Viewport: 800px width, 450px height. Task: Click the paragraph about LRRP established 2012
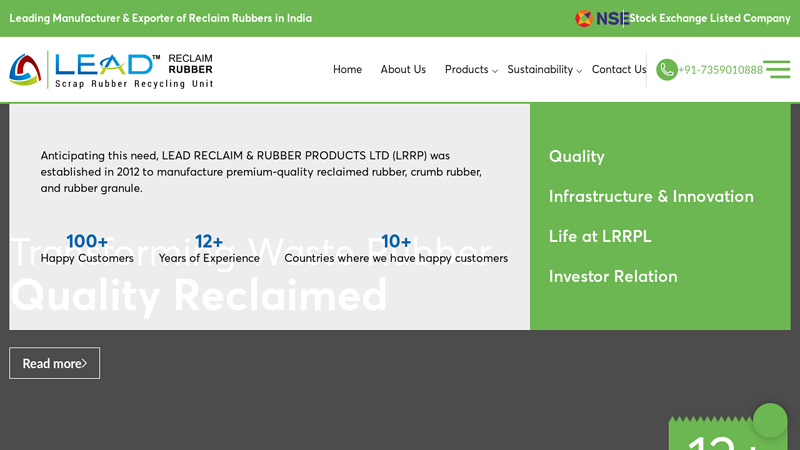pyautogui.click(x=261, y=172)
